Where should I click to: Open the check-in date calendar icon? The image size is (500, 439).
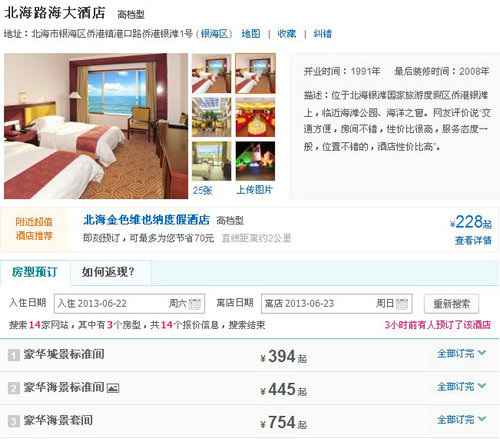point(195,304)
